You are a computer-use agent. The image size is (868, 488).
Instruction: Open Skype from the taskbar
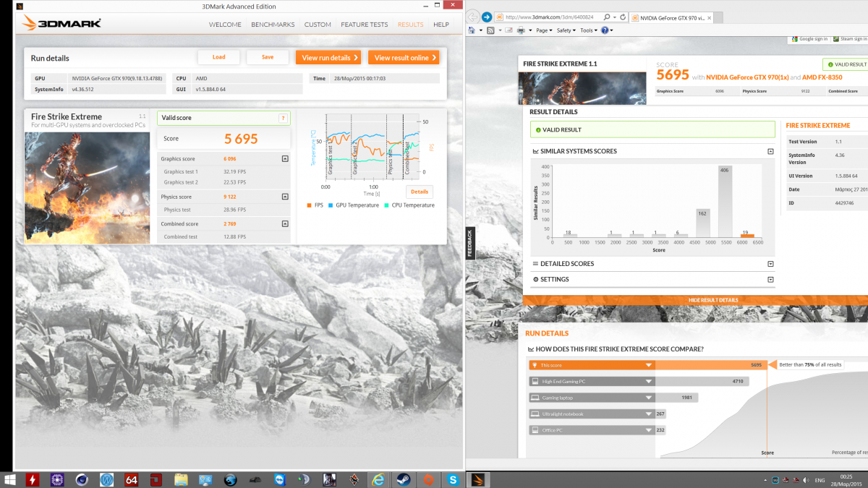[453, 479]
